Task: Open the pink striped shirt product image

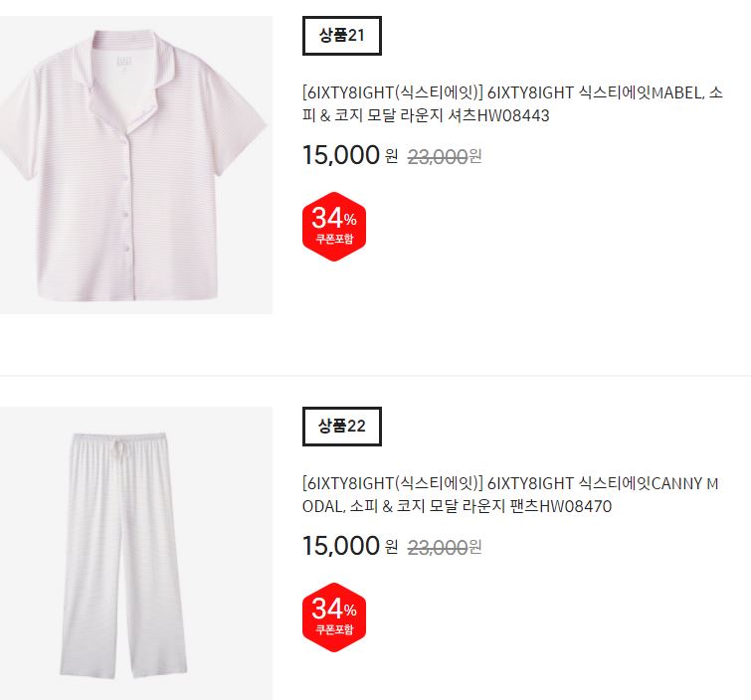Action: coord(136,165)
